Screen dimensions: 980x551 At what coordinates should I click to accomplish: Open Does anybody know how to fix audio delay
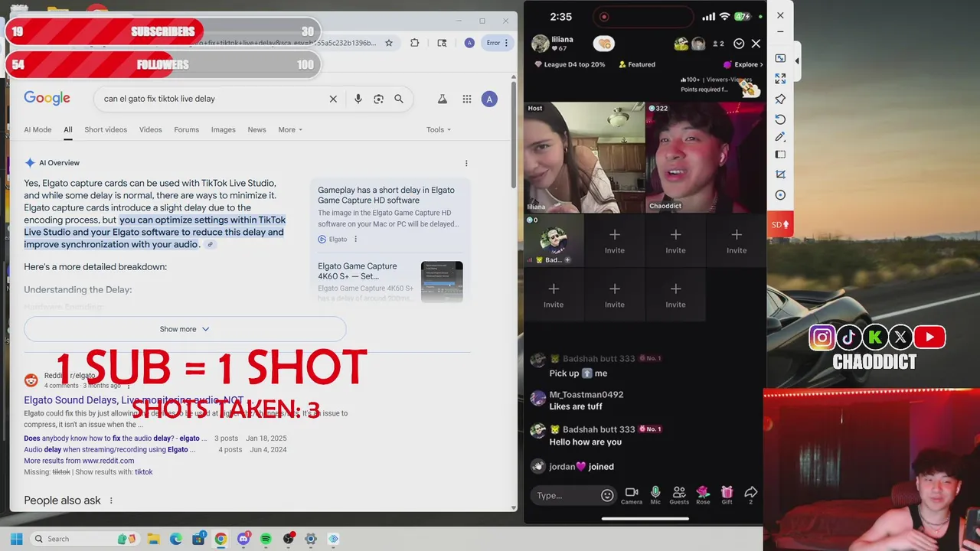(x=116, y=439)
